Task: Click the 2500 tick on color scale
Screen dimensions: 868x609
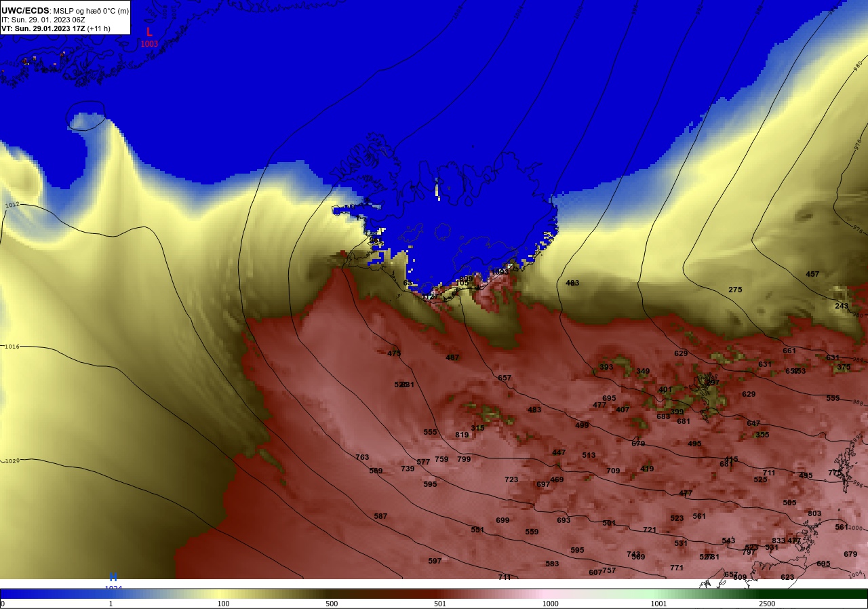Action: pyautogui.click(x=767, y=604)
